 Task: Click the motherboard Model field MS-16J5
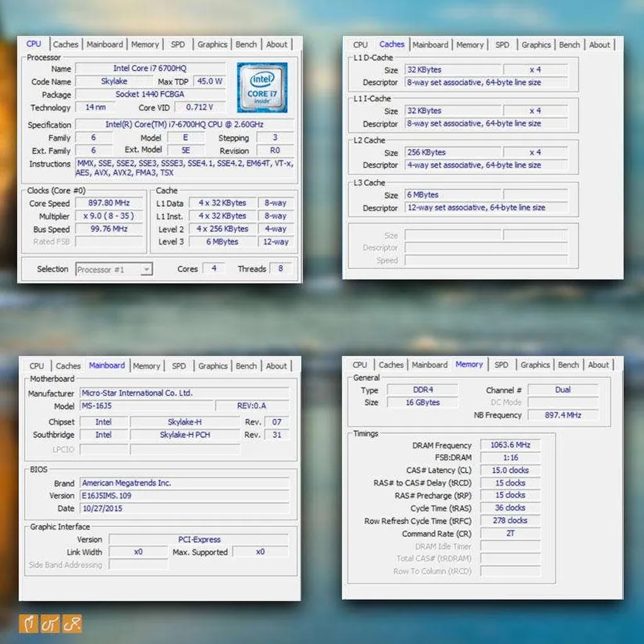[146, 406]
